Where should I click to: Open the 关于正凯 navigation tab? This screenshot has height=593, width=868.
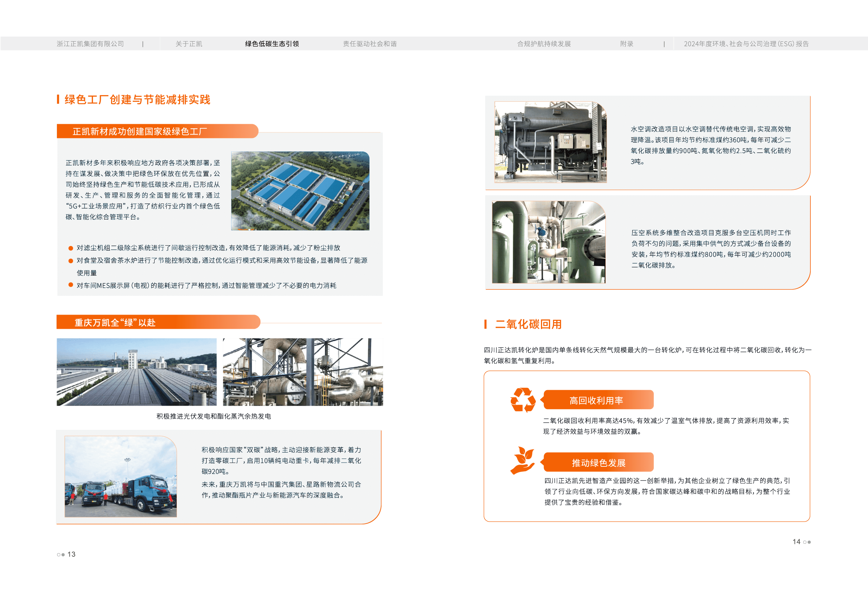point(189,44)
